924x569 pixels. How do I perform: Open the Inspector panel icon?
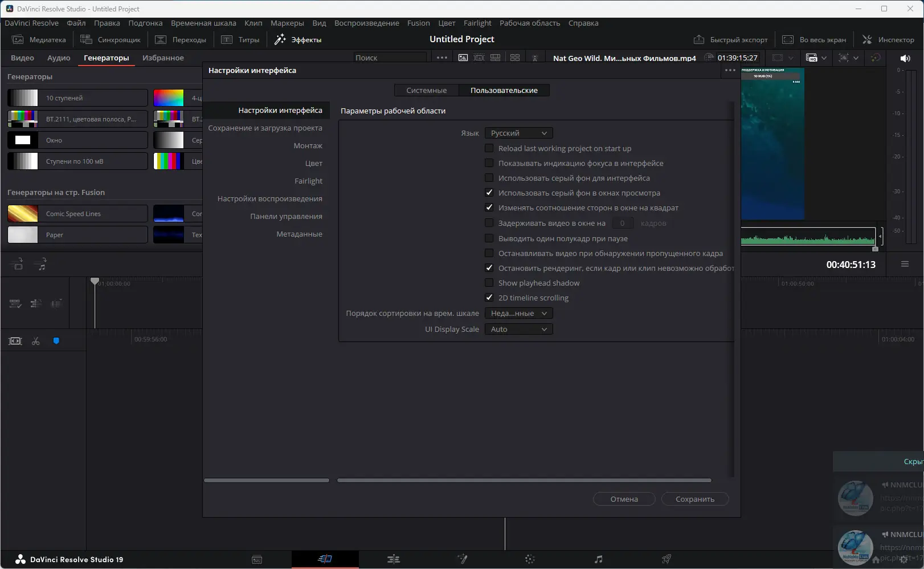pos(867,39)
